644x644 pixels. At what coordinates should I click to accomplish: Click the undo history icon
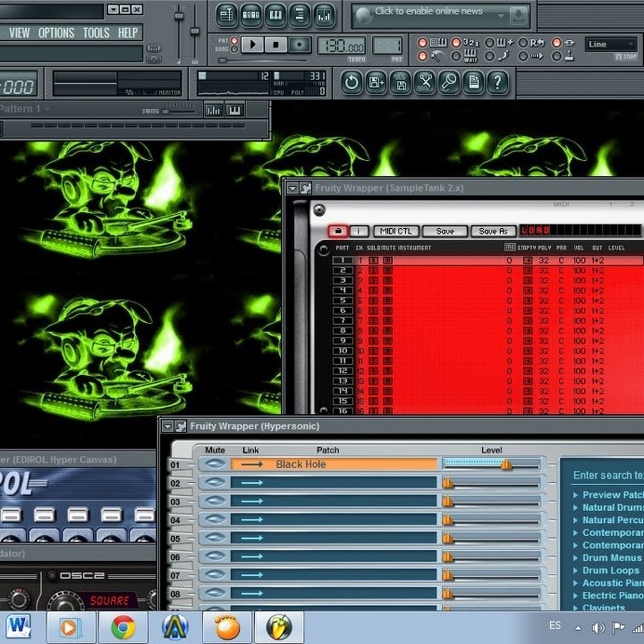point(351,82)
